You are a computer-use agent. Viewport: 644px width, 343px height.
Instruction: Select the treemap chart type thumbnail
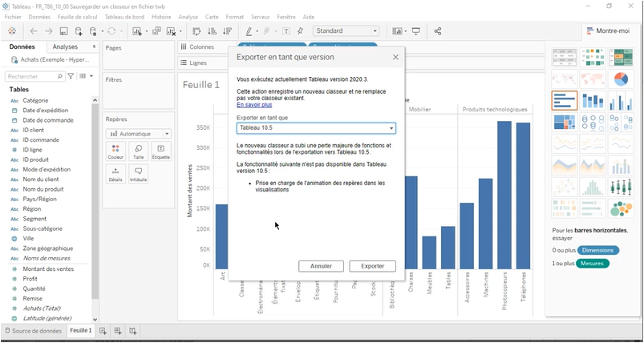(x=565, y=122)
